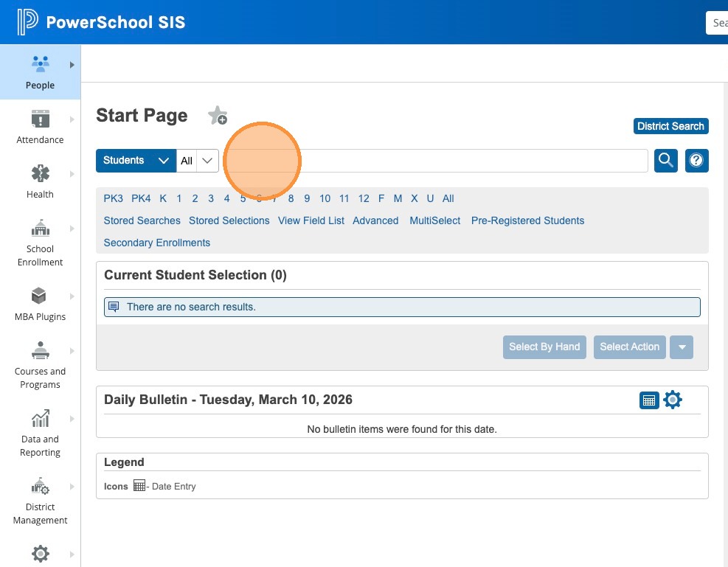Click the PowerSchool SIS logo icon
728x567 pixels.
point(27,22)
